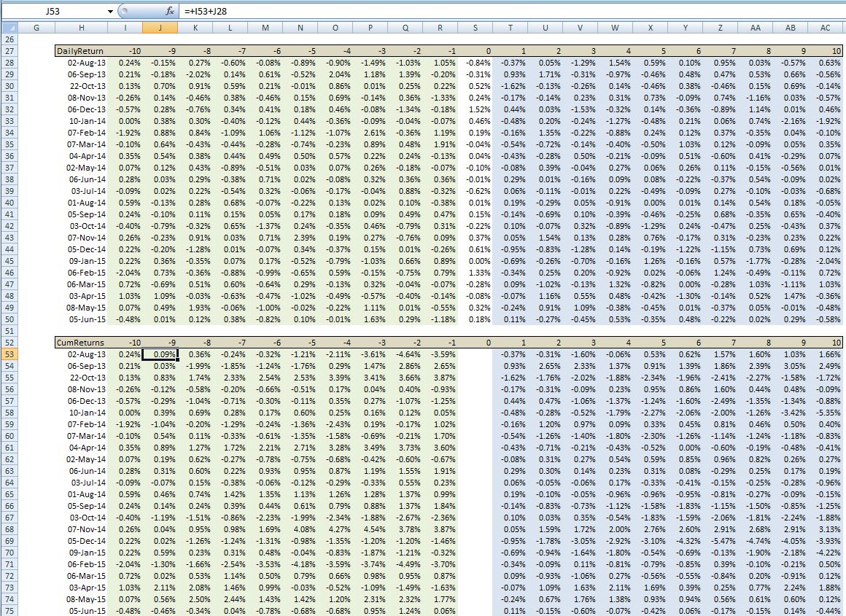846x616 pixels.
Task: Open the Name Box dropdown arrow
Action: [x=110, y=11]
